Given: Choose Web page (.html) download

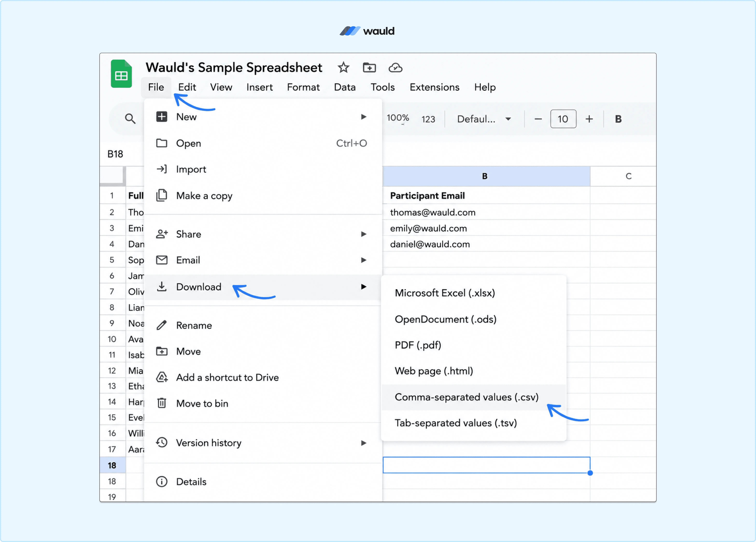Looking at the screenshot, I should [x=474, y=371].
